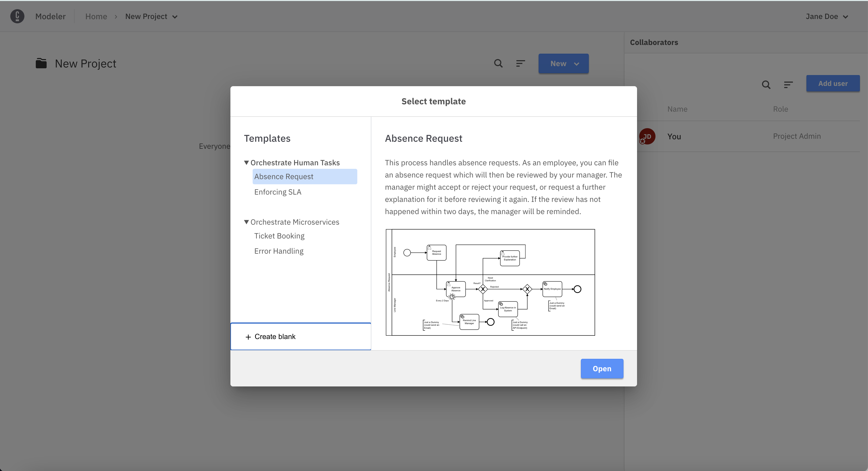Click the Open button to confirm template
Image resolution: width=868 pixels, height=471 pixels.
(x=602, y=368)
